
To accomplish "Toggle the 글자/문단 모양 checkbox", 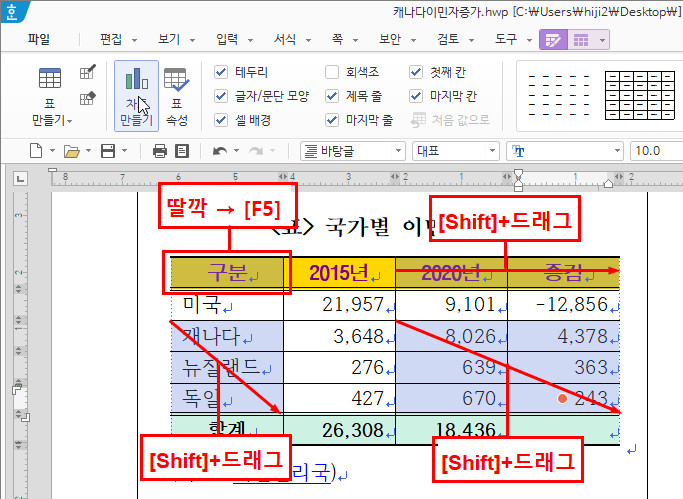I will (221, 96).
